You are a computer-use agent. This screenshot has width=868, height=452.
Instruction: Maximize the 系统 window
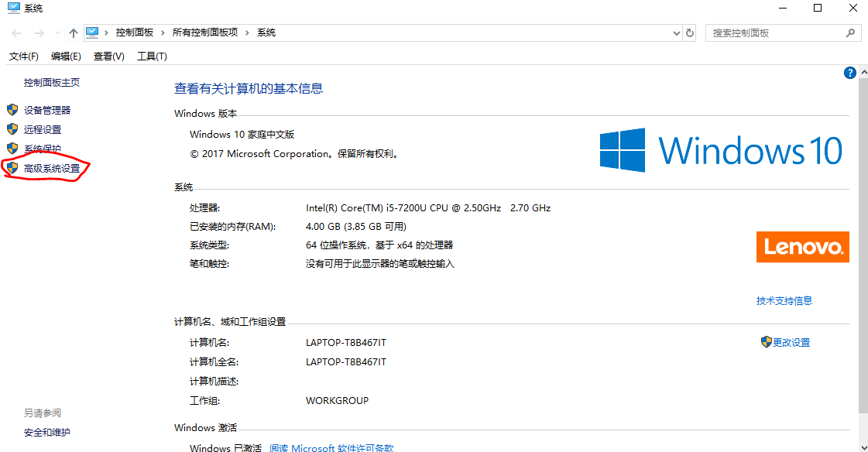818,9
